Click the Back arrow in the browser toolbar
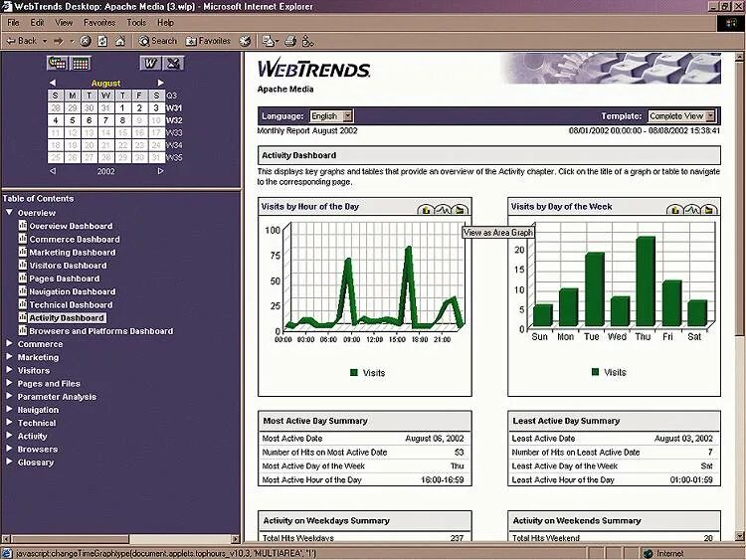The width and height of the screenshot is (746, 560). pyautogui.click(x=22, y=42)
